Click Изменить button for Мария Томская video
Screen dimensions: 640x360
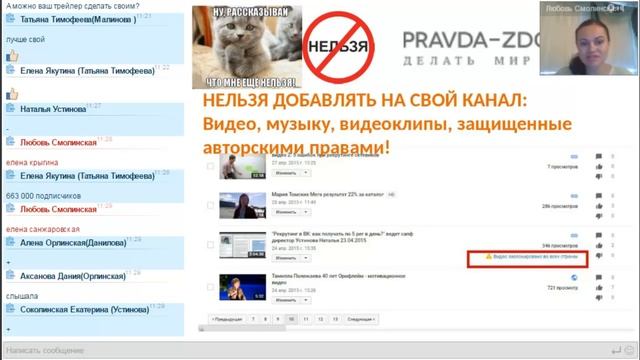click(286, 212)
